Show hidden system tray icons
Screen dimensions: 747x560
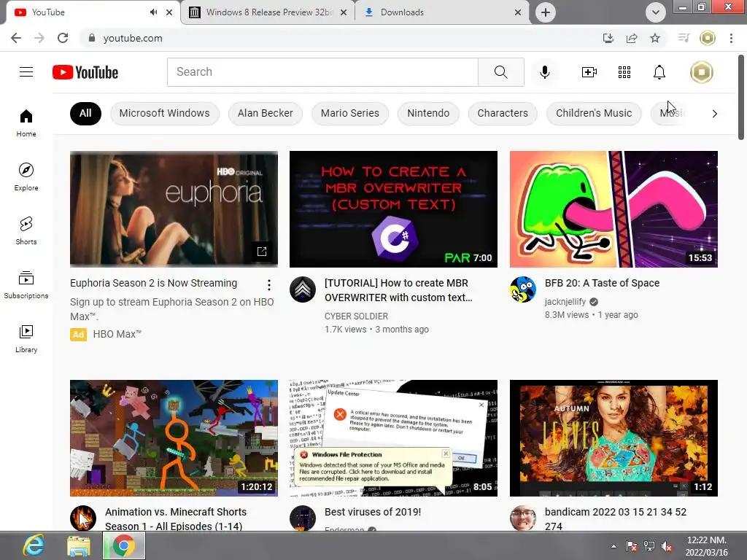click(614, 547)
